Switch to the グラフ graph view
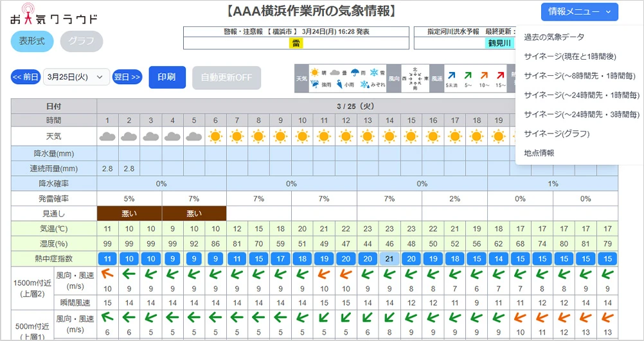 [x=82, y=41]
